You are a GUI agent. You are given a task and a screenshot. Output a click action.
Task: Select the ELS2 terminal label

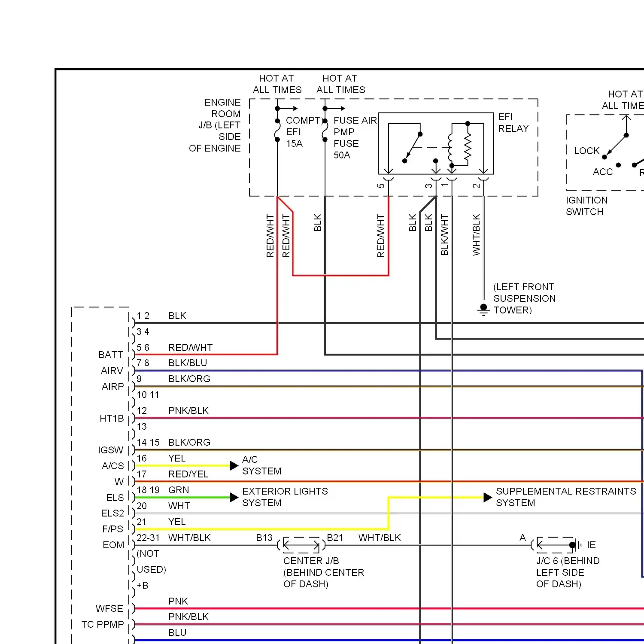(x=112, y=513)
